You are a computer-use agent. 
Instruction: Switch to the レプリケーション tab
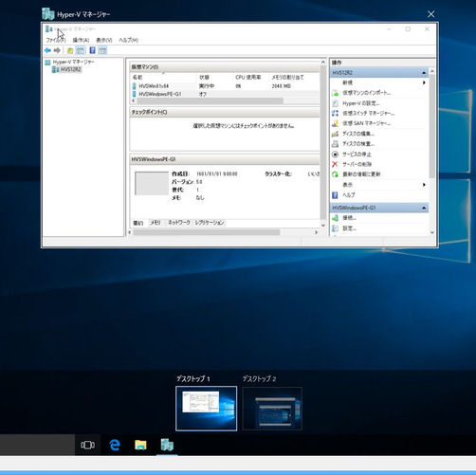(210, 223)
